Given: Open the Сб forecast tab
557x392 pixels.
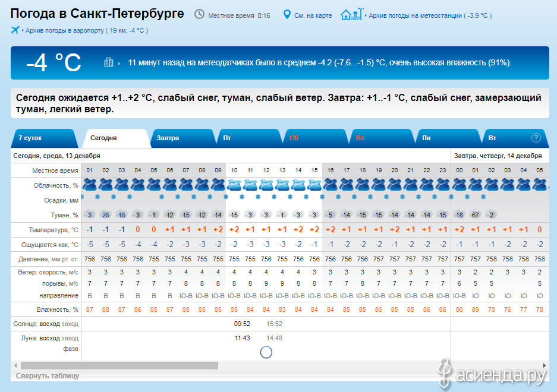Looking at the screenshot, I should tap(315, 138).
